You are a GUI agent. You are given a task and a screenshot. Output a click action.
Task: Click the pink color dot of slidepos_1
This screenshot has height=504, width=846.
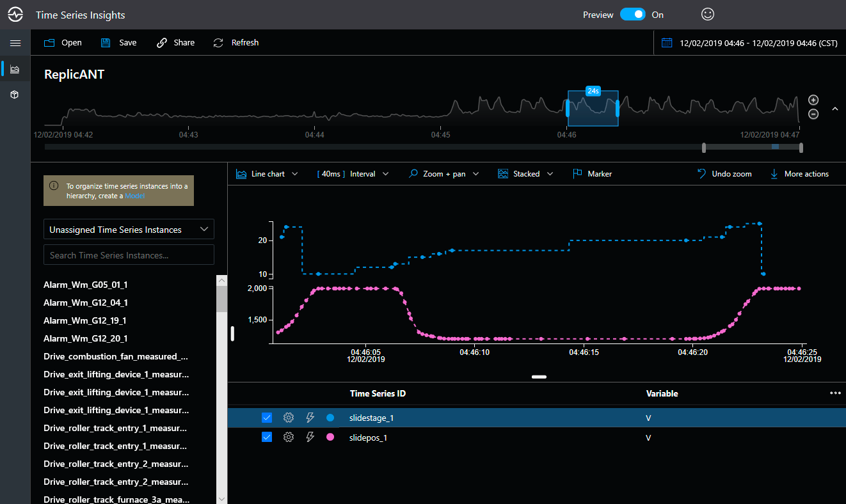pos(330,437)
